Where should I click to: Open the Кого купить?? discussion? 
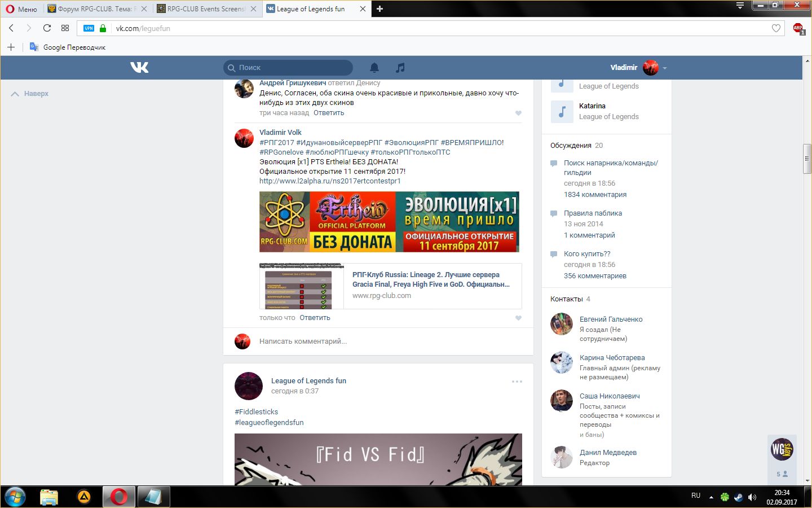[587, 254]
